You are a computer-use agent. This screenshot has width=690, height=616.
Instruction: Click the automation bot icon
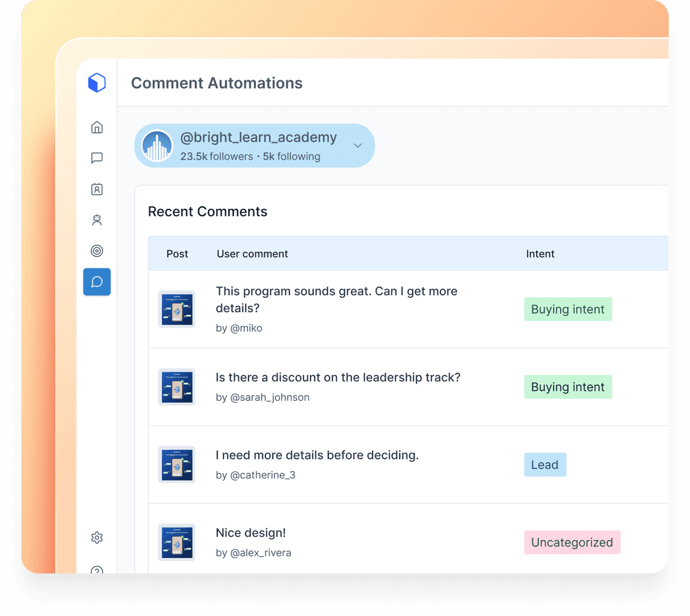point(97,220)
